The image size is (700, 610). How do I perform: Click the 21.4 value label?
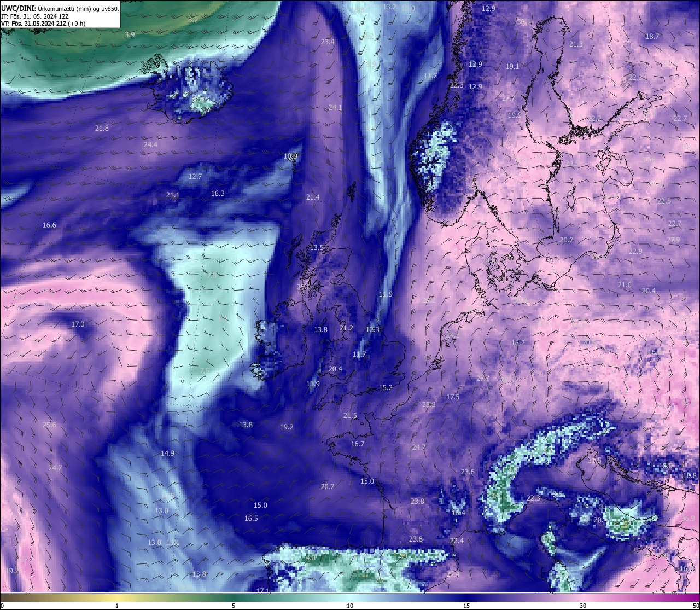click(x=313, y=197)
